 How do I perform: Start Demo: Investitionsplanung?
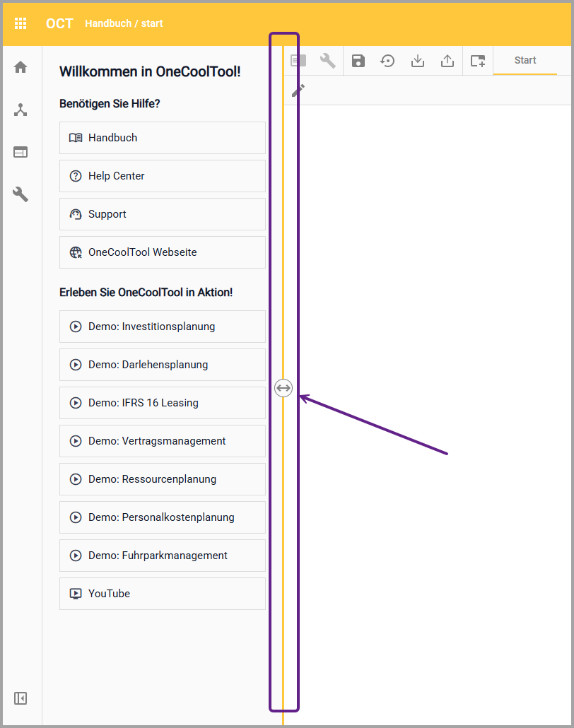pyautogui.click(x=163, y=327)
